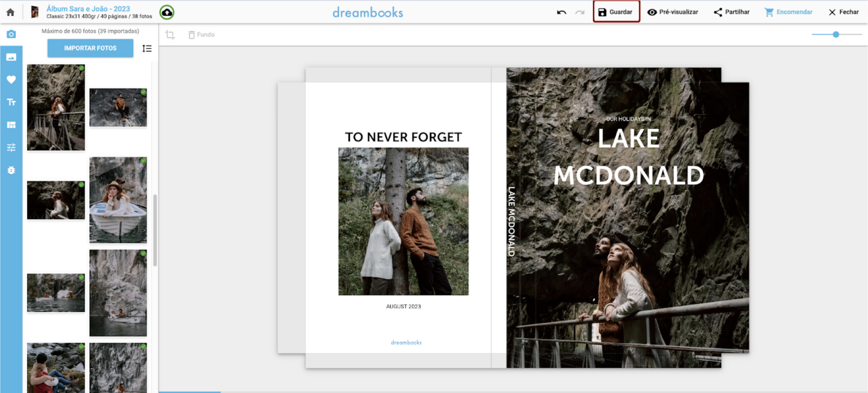Click the home icon
The image size is (868, 393).
[x=10, y=12]
